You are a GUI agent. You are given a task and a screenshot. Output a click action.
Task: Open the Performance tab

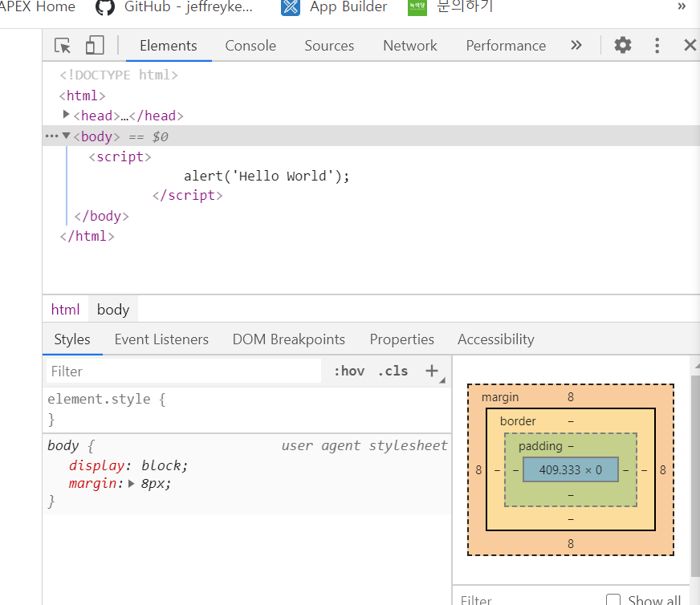[506, 46]
